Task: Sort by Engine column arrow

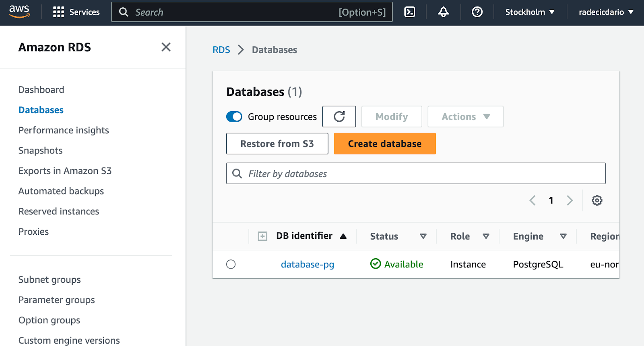Action: point(563,236)
